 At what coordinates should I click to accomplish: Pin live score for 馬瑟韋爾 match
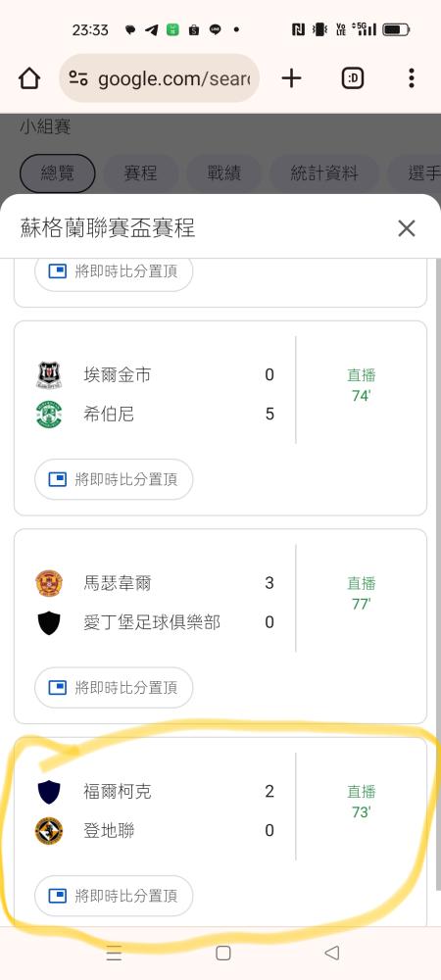point(114,688)
